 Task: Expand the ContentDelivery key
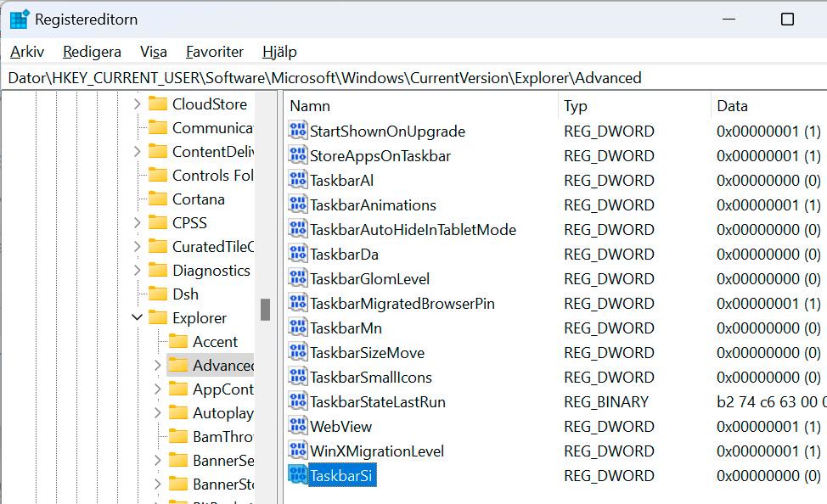point(138,151)
